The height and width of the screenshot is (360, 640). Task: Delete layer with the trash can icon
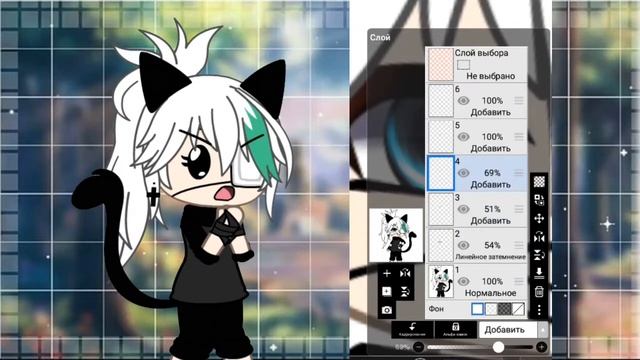(539, 291)
